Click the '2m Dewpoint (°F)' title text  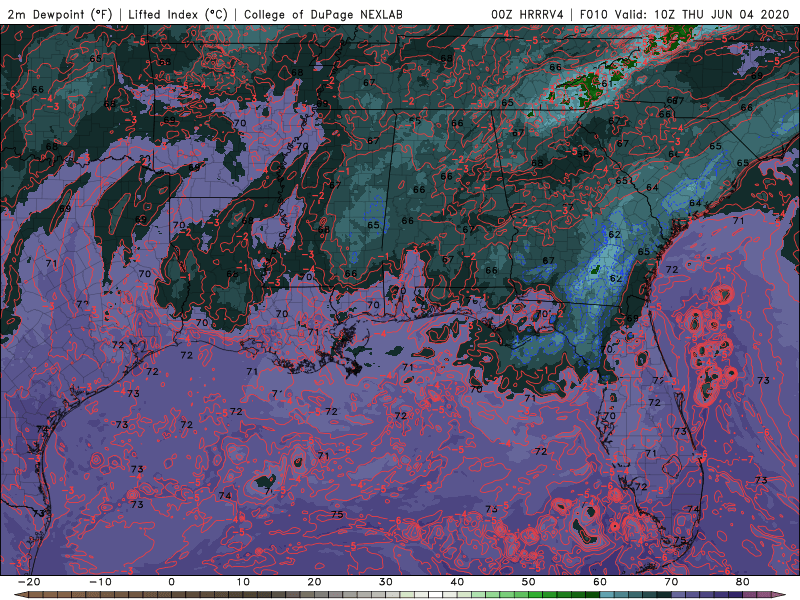(60, 14)
